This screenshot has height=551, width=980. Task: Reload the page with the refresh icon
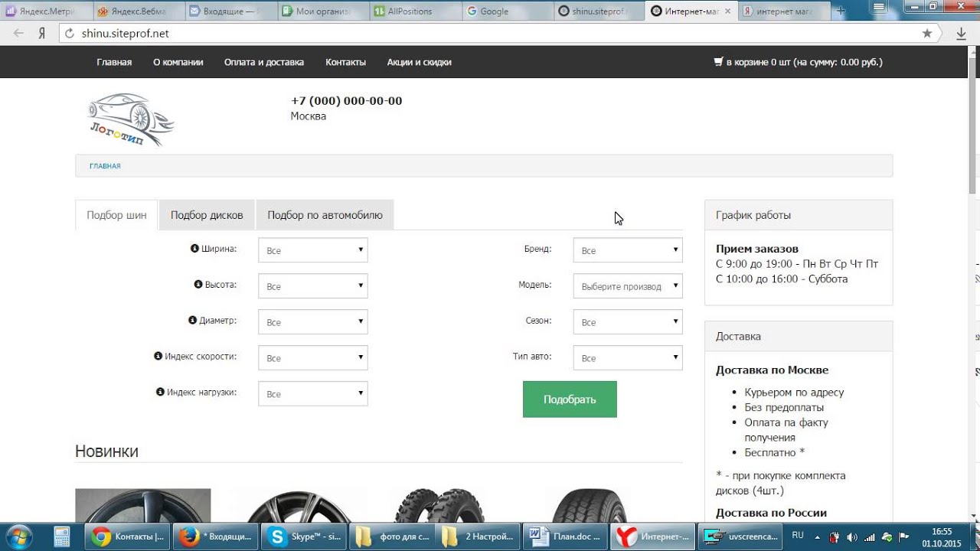pyautogui.click(x=69, y=34)
